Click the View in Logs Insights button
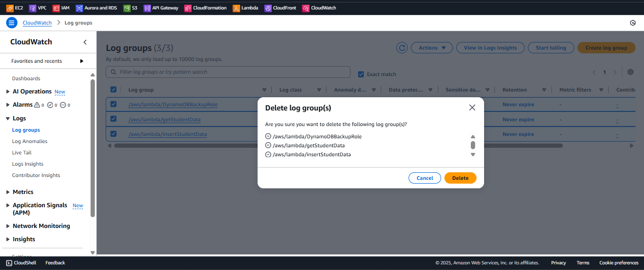644x270 pixels. pyautogui.click(x=490, y=48)
